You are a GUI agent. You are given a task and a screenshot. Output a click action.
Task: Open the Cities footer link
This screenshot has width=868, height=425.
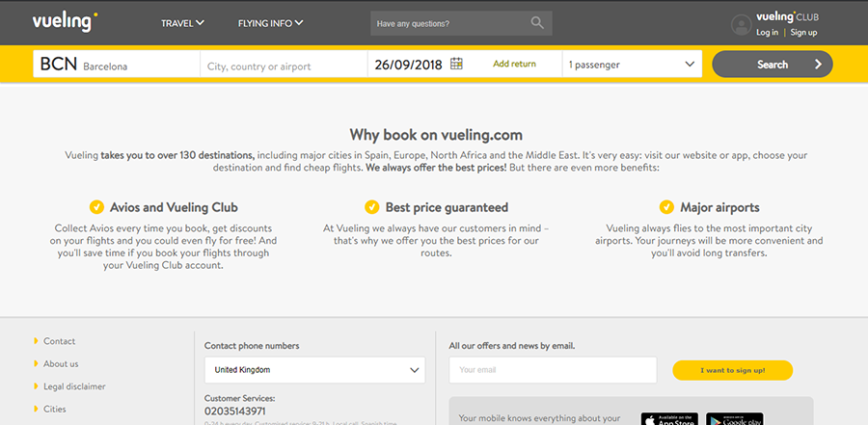[x=54, y=410]
